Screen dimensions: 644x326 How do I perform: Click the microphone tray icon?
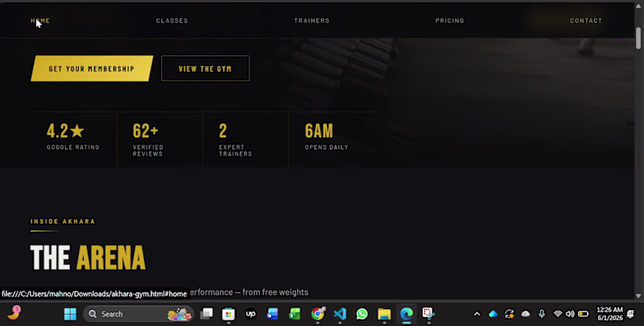click(x=542, y=314)
